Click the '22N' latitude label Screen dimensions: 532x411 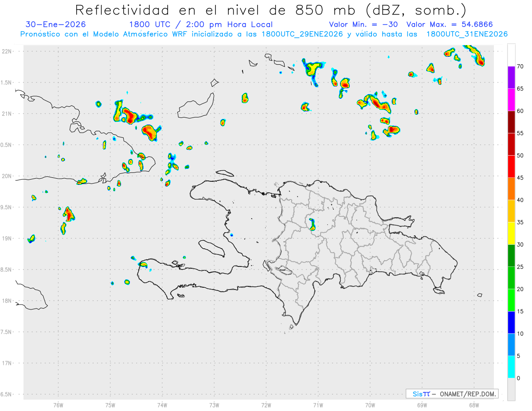[x=8, y=51]
